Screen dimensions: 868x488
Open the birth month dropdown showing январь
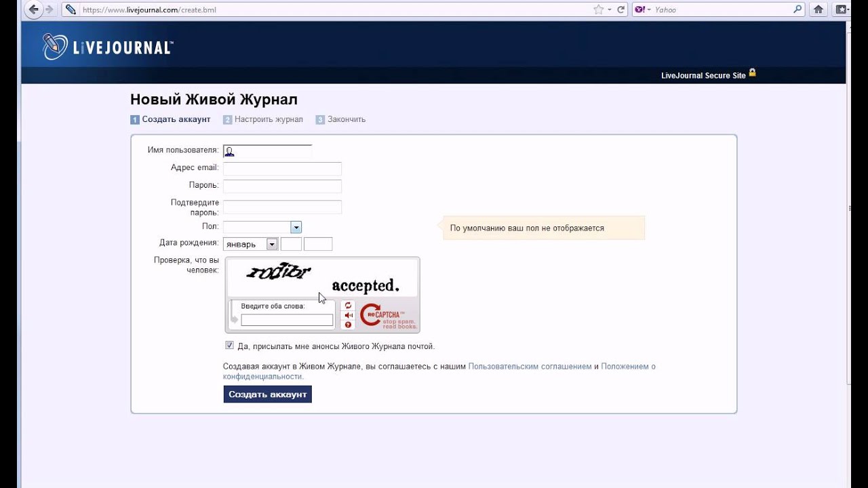[250, 244]
